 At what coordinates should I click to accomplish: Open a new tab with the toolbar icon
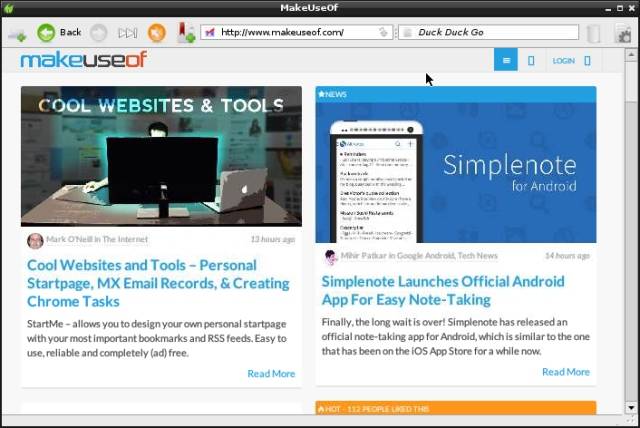[x=18, y=34]
